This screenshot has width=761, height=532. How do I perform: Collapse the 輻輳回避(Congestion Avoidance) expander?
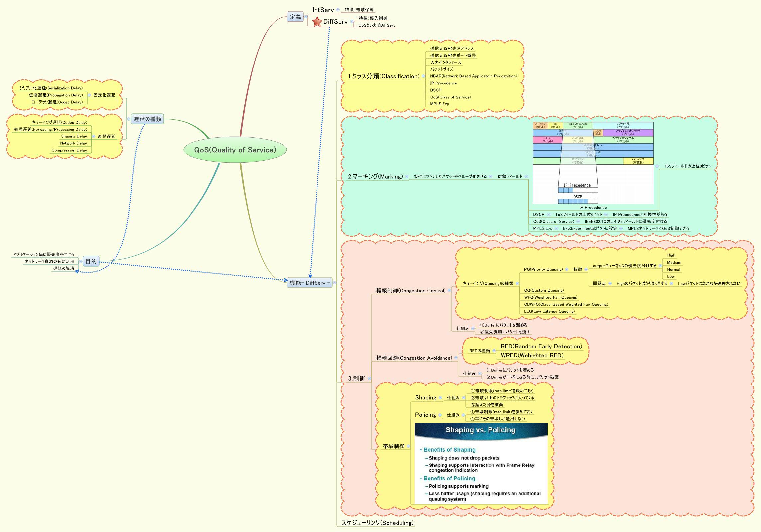point(456,358)
